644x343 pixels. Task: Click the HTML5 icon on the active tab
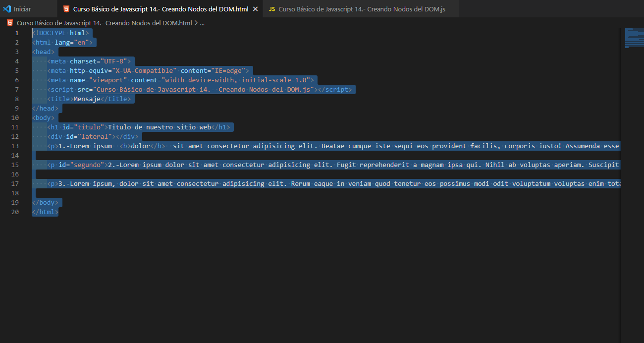(66, 9)
